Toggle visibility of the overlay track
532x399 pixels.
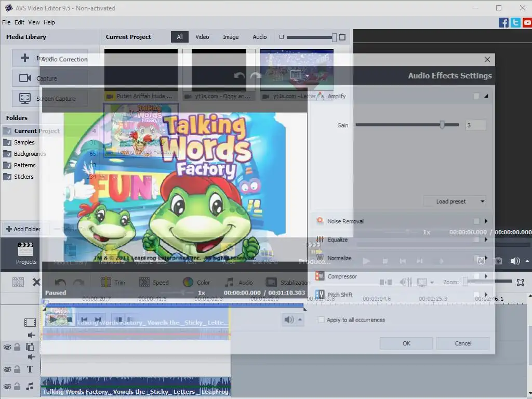click(7, 347)
